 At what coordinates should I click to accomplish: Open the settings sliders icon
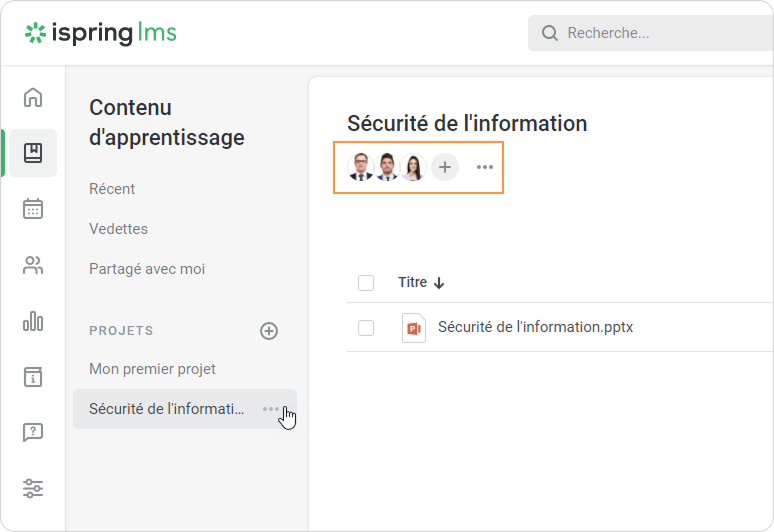pos(33,489)
